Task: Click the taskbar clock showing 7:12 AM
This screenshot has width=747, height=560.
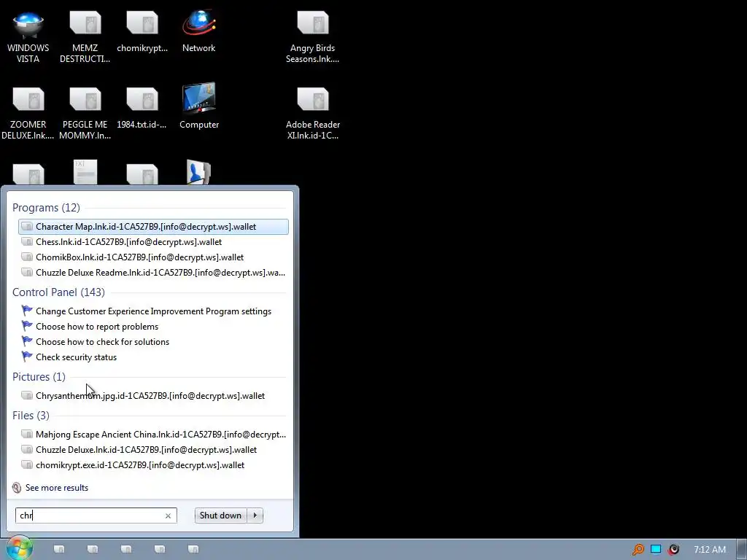Action: (710, 550)
